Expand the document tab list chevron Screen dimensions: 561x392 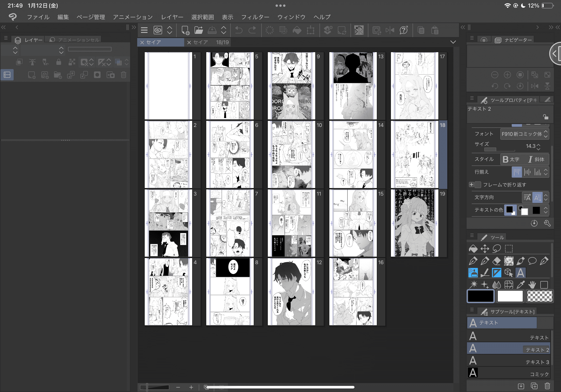click(x=453, y=42)
